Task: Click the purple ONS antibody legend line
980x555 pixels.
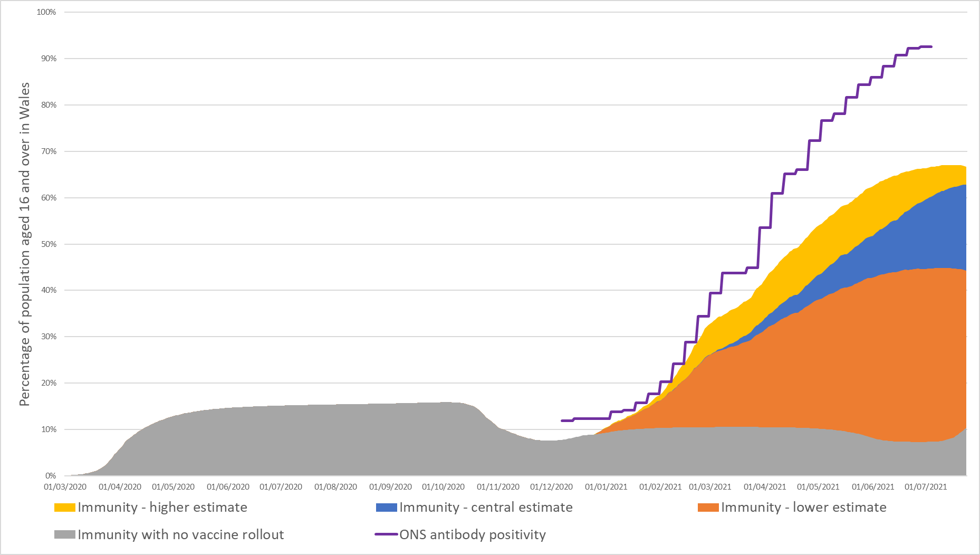Action: coord(386,534)
